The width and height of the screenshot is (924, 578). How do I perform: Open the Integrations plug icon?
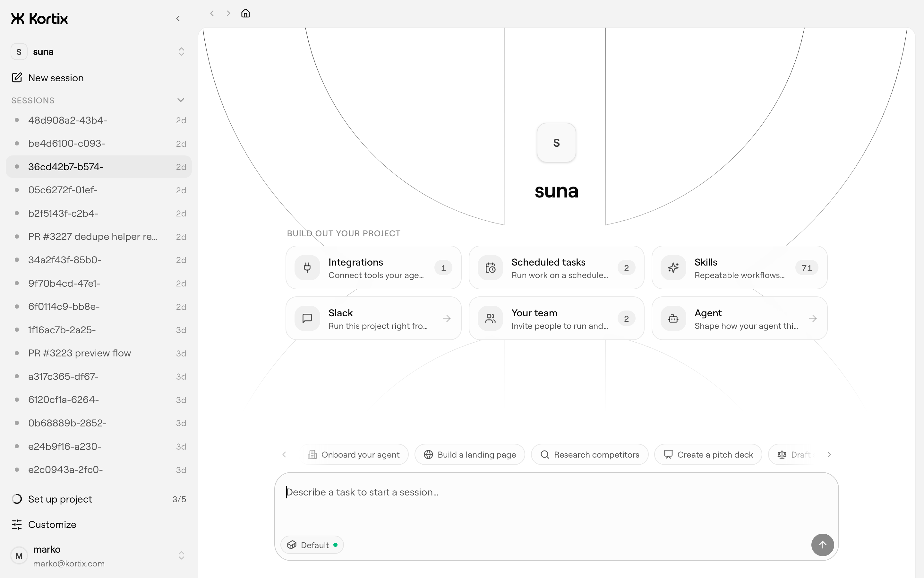click(307, 267)
